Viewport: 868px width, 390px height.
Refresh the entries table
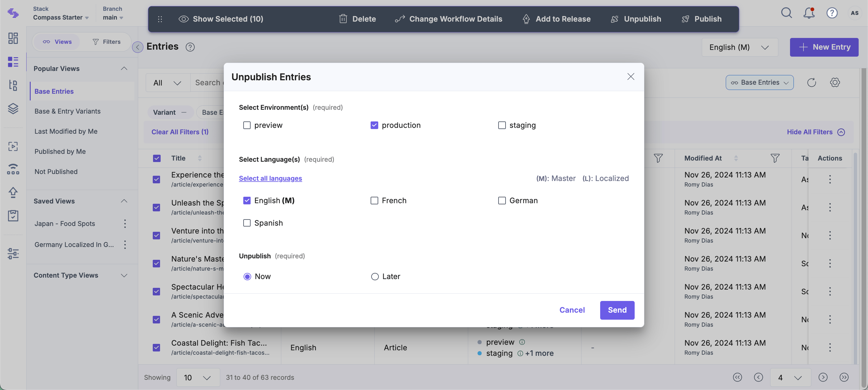pos(811,82)
